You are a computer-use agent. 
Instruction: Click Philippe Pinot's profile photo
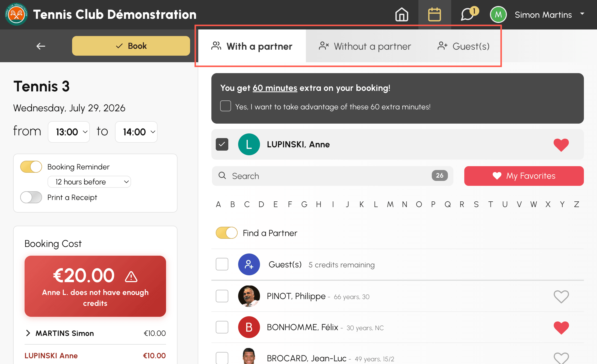coord(249,296)
